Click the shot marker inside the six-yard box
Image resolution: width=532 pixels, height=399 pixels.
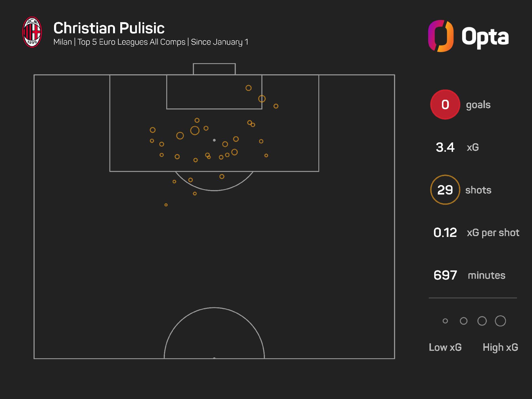[x=249, y=88]
